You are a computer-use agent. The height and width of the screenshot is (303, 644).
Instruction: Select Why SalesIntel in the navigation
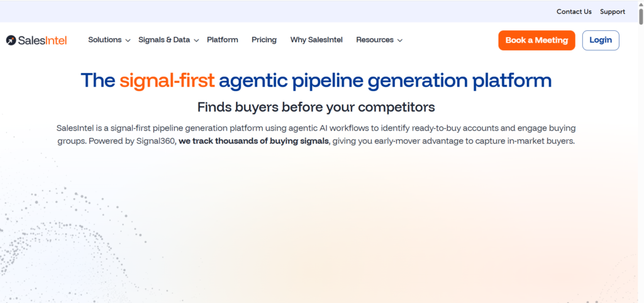(316, 40)
